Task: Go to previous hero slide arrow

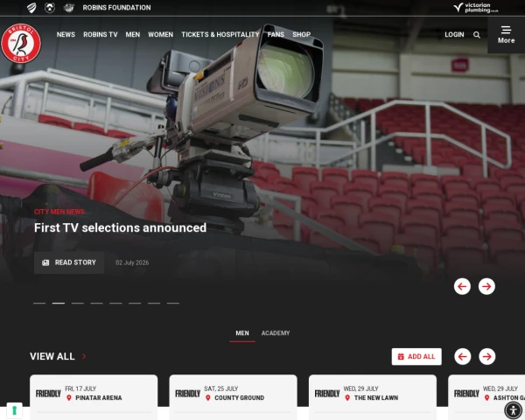Action: (462, 286)
